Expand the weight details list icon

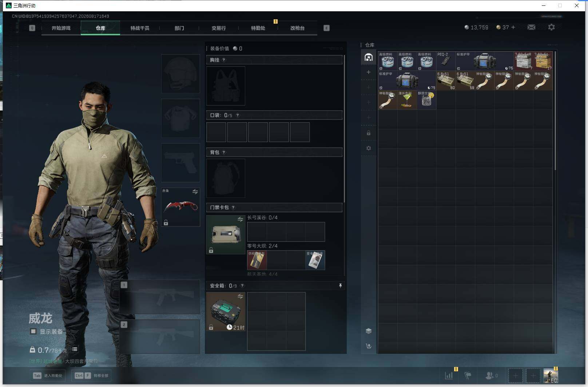(x=75, y=349)
